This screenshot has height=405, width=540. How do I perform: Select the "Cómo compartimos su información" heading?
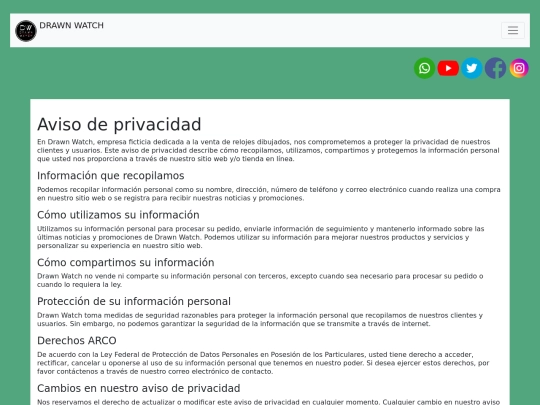click(126, 262)
